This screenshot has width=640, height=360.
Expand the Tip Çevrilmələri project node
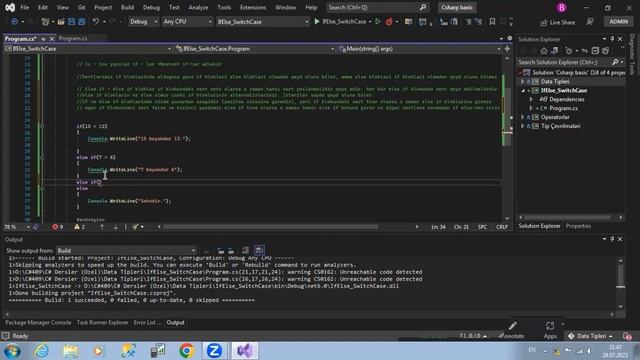(x=522, y=126)
